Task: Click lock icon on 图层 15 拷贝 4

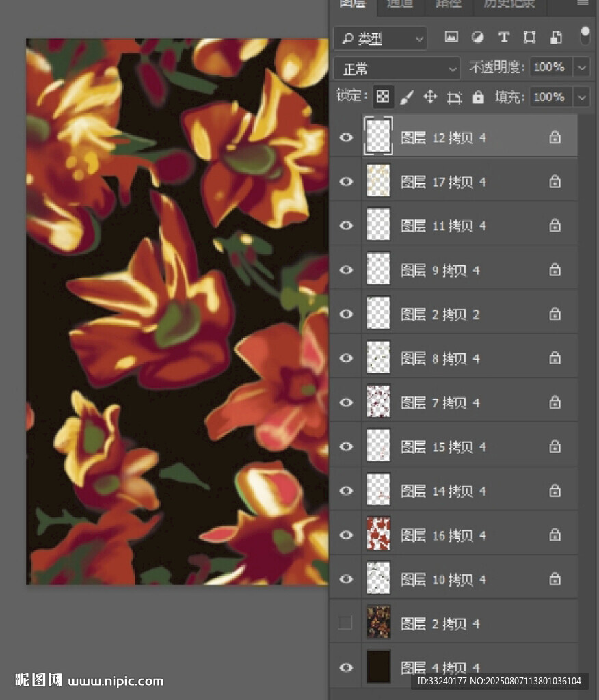Action: (x=555, y=446)
